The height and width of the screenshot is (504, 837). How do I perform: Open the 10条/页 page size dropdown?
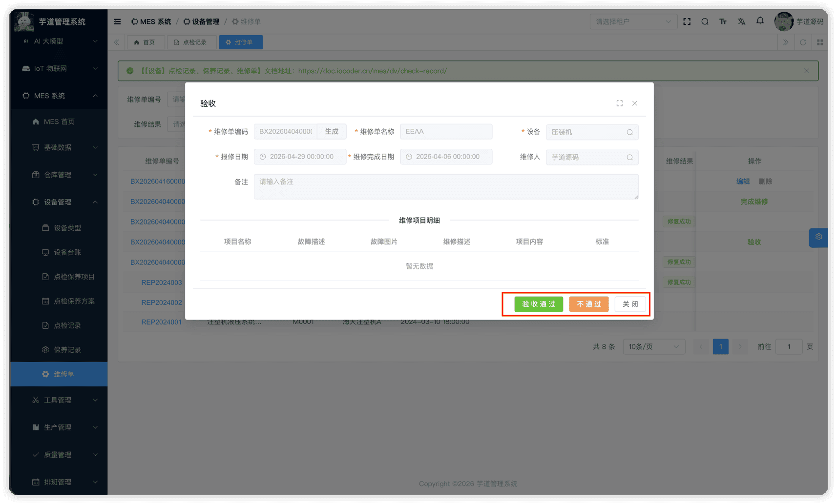tap(653, 347)
